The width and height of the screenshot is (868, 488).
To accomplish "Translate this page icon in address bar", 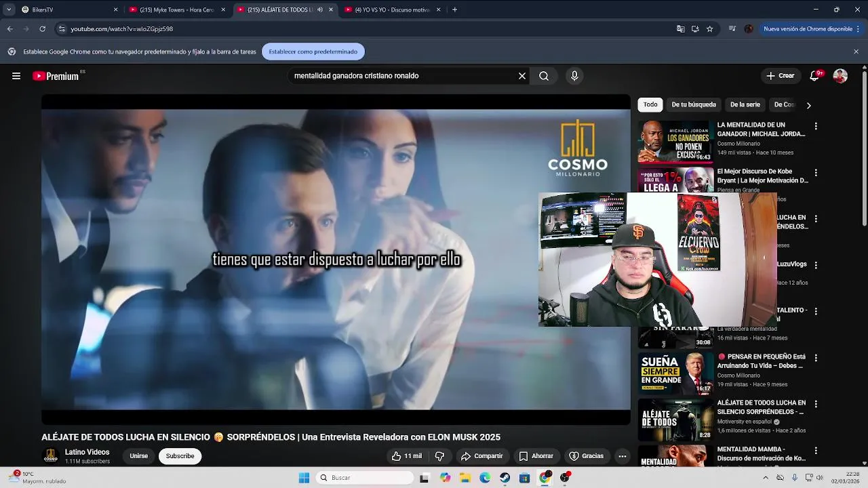I will point(680,29).
